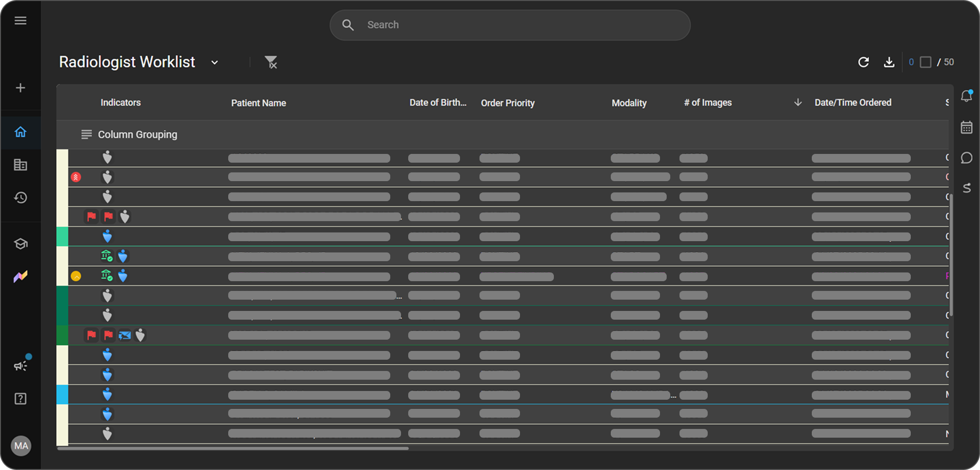Download the worklist export
This screenshot has width=980, height=470.
889,62
